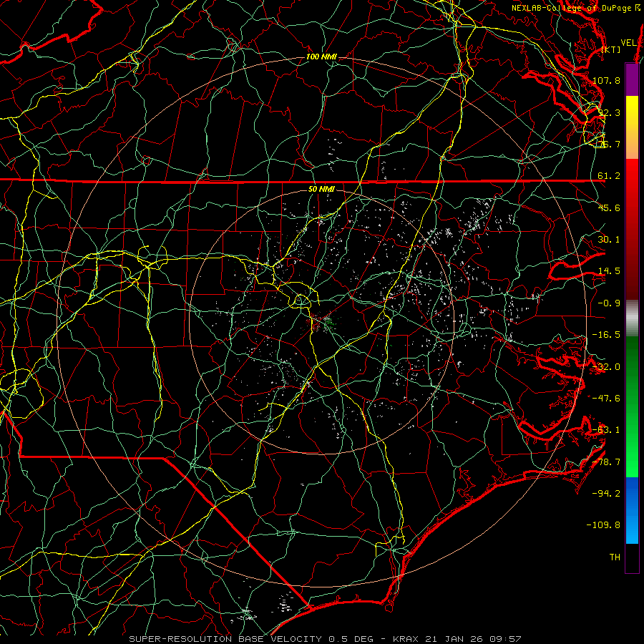
Task: Click the -16.5 legend value
Action: click(606, 335)
